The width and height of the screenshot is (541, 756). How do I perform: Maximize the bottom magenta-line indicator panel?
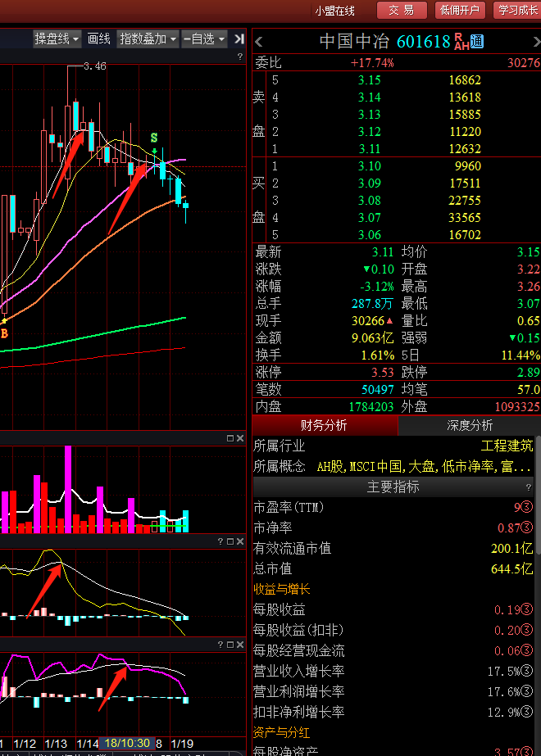[x=230, y=645]
